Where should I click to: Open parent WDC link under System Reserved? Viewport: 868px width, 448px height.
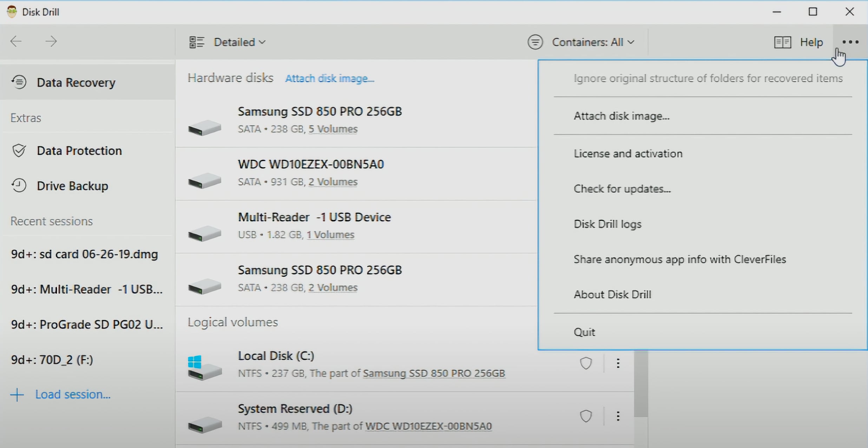(428, 426)
